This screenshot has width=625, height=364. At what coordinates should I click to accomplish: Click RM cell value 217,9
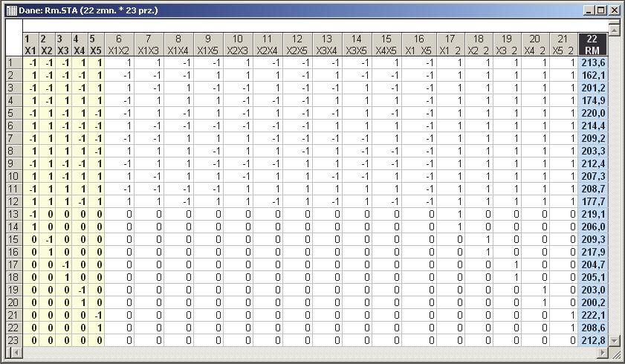pos(593,252)
